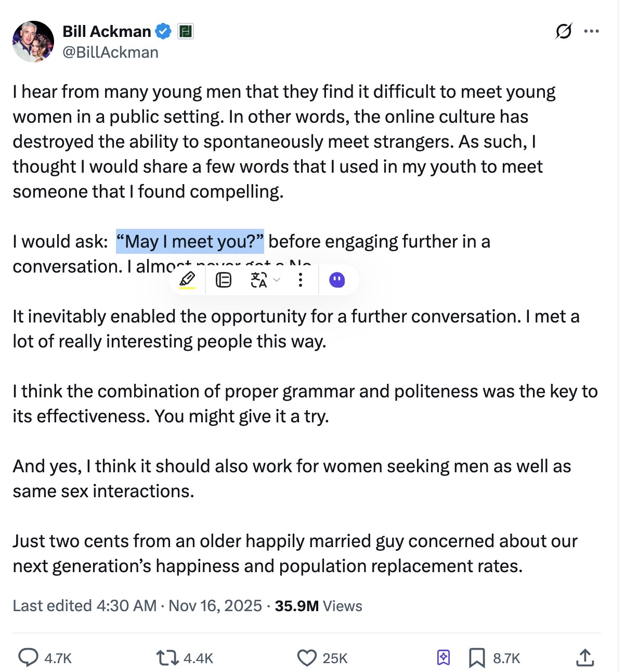Screen dimensions: 625x672
Task: Click the blue verified badge
Action: 163,32
